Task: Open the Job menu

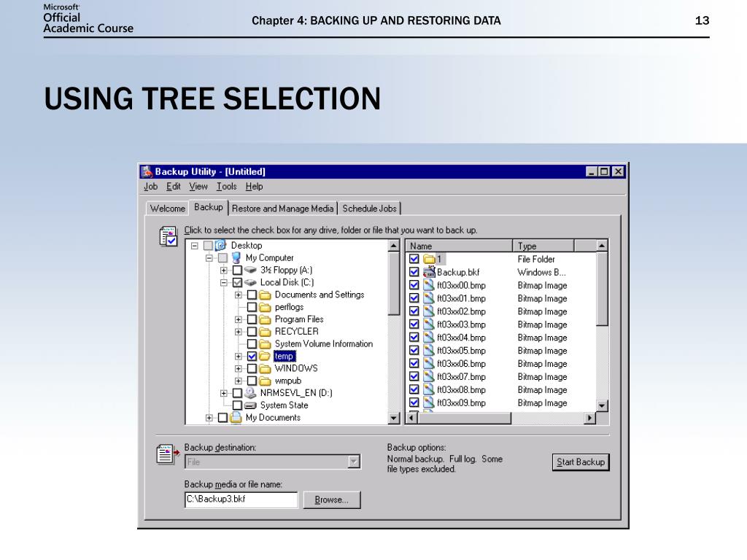Action: pyautogui.click(x=150, y=187)
